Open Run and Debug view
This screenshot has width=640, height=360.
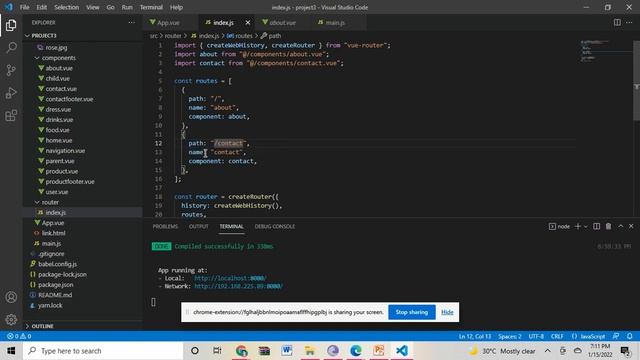coord(11,93)
